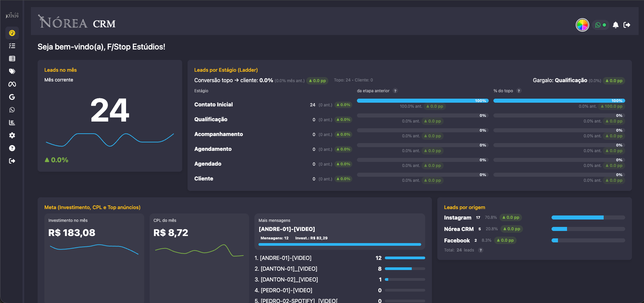Click help icon beside '% do topo'

point(519,91)
